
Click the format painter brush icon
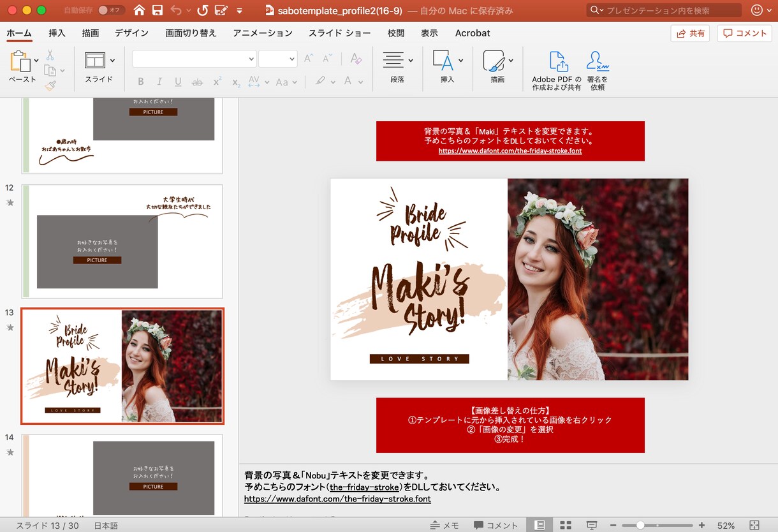pyautogui.click(x=50, y=85)
